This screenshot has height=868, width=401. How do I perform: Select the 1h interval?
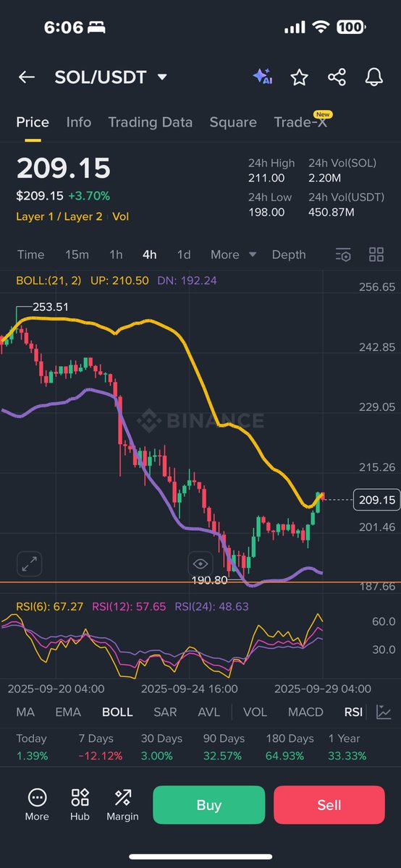[116, 255]
